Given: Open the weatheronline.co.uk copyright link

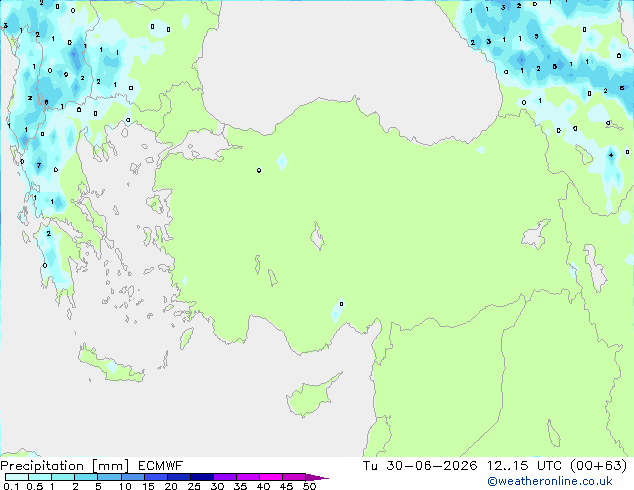Looking at the screenshot, I should tap(550, 481).
